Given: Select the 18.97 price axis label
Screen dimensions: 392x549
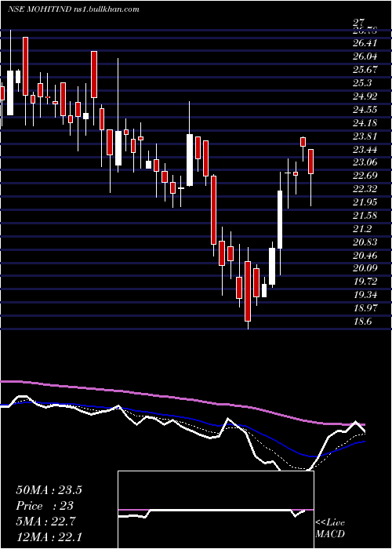Looking at the screenshot, I should click(365, 308).
